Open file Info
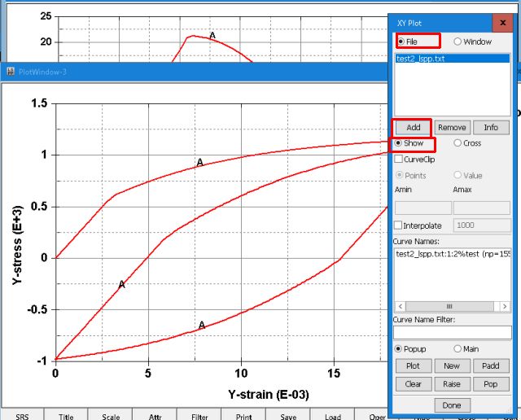This screenshot has width=521, height=420. coord(491,127)
